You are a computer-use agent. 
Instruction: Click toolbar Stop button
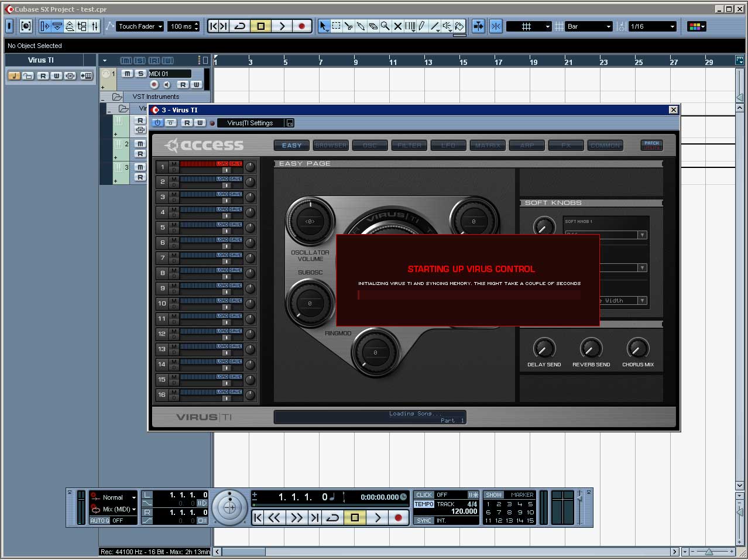point(261,26)
